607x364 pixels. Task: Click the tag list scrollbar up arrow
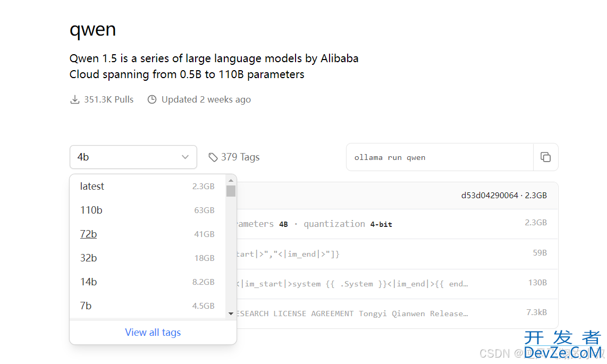[x=231, y=180]
